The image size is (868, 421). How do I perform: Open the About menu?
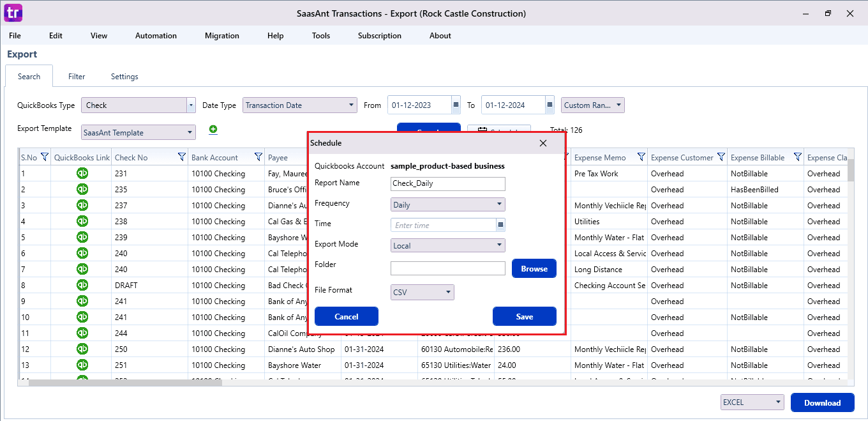[440, 36]
